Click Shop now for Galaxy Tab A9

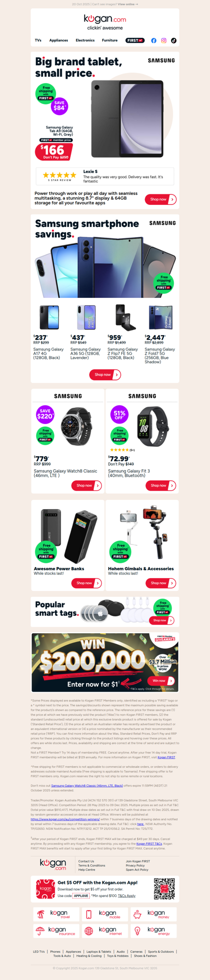point(161,199)
